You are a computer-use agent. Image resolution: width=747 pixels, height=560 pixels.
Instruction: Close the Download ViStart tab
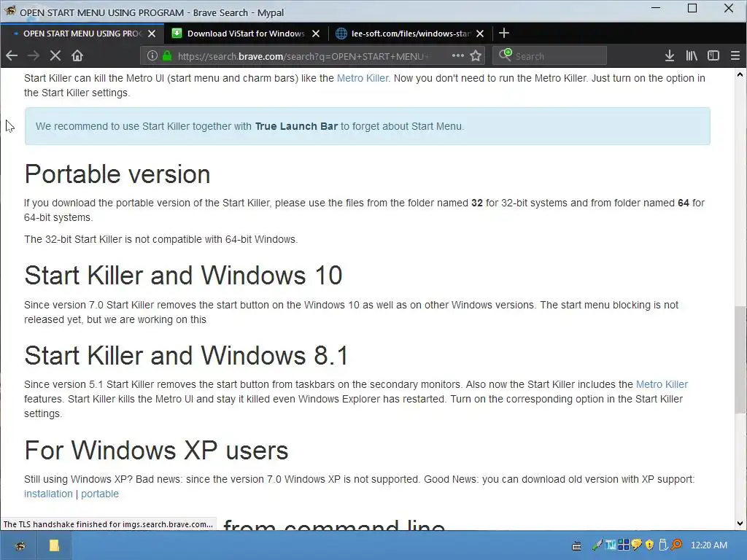coord(315,34)
